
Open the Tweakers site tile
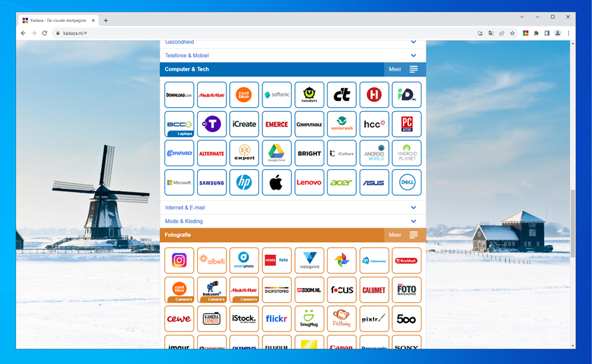(309, 95)
